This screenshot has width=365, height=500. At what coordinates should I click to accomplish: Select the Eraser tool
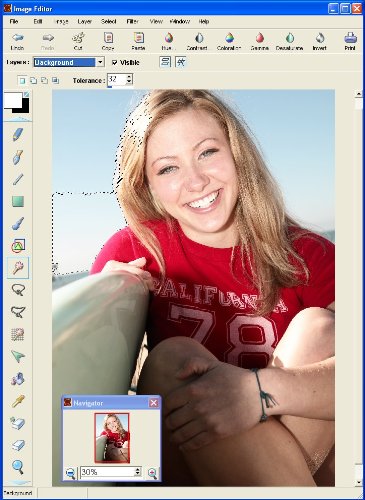pos(18,445)
